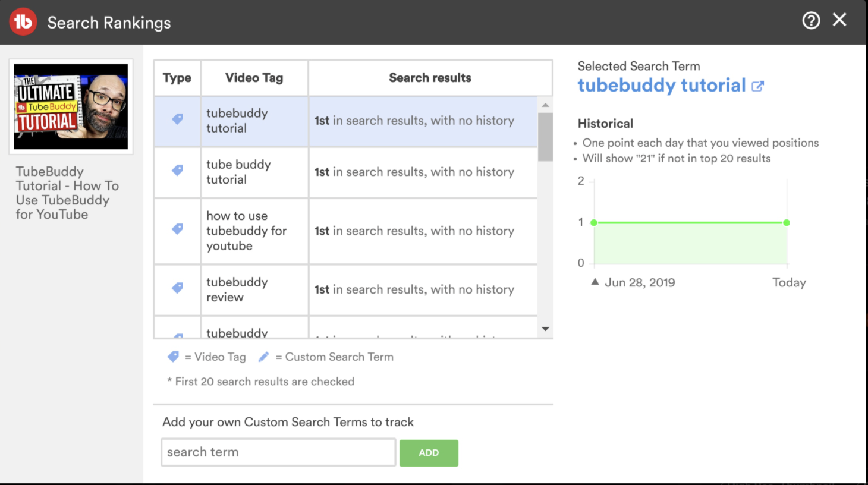Click the tag icon for tubebuddy review row
868x485 pixels.
coord(177,288)
